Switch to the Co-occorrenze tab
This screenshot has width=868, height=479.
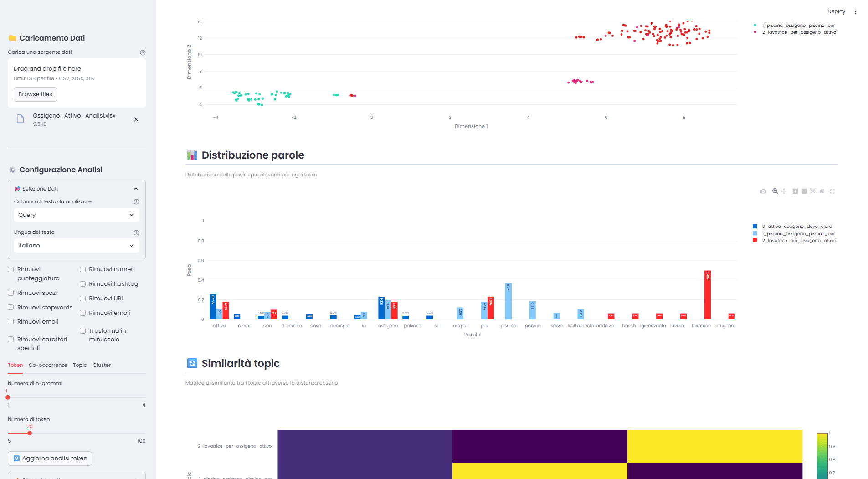48,366
